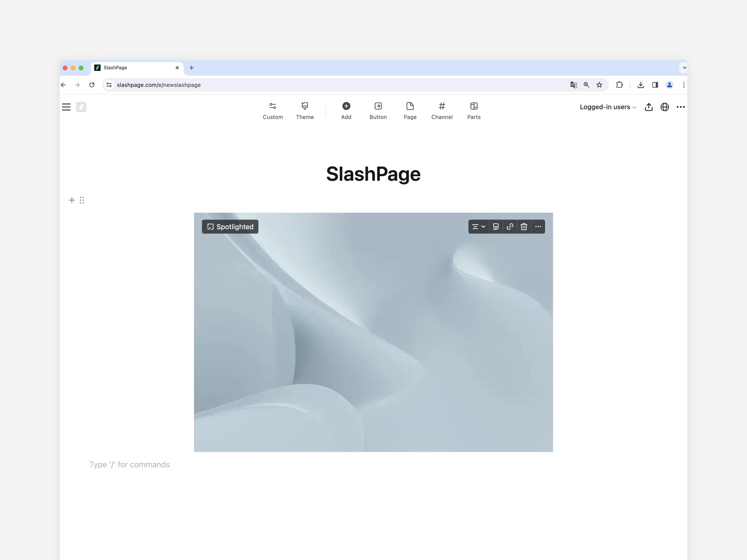
Task: Click the browser zoom magnifier icon
Action: (586, 85)
